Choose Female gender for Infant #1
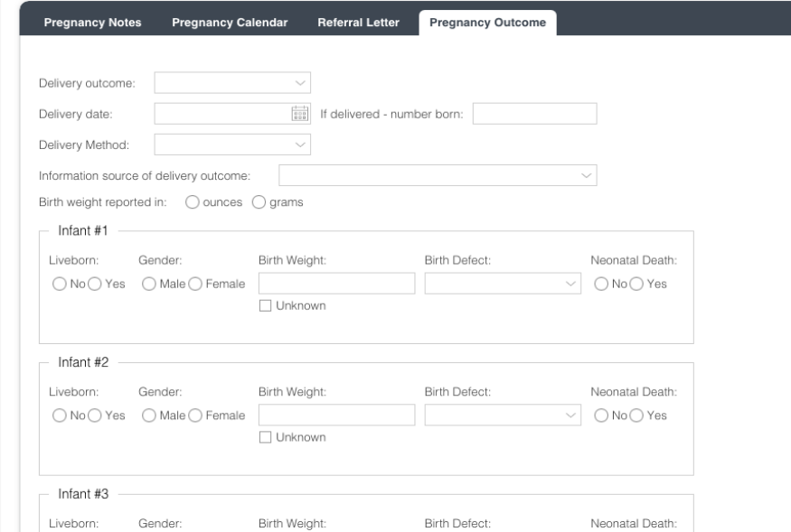This screenshot has height=532, width=791. point(194,284)
